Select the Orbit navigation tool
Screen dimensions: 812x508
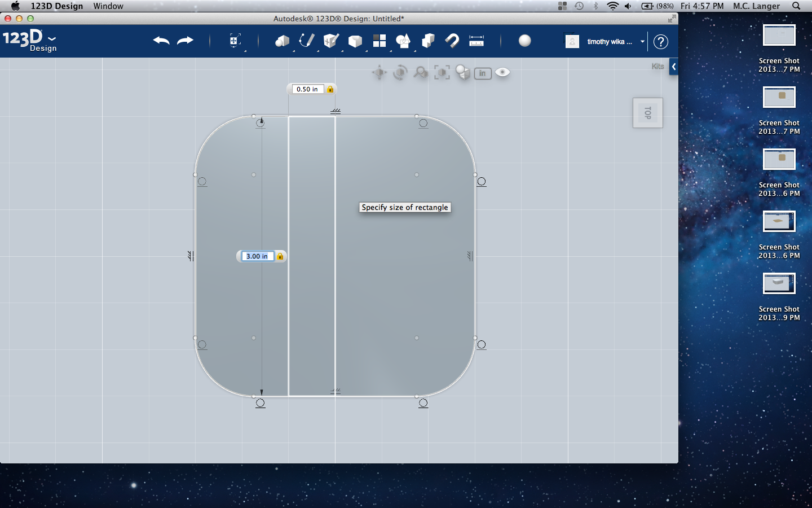pos(400,72)
